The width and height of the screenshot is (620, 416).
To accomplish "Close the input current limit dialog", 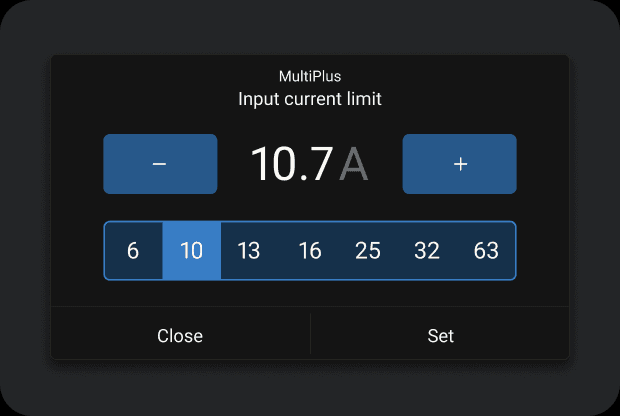I will [180, 335].
